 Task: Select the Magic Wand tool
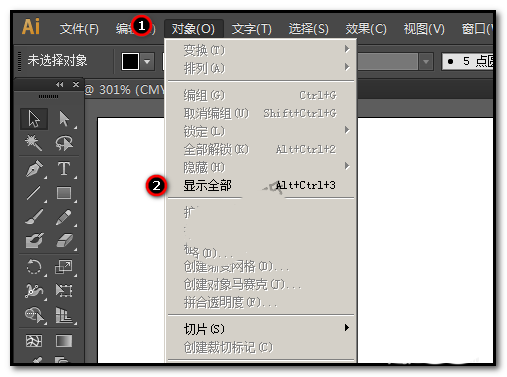[x=34, y=143]
